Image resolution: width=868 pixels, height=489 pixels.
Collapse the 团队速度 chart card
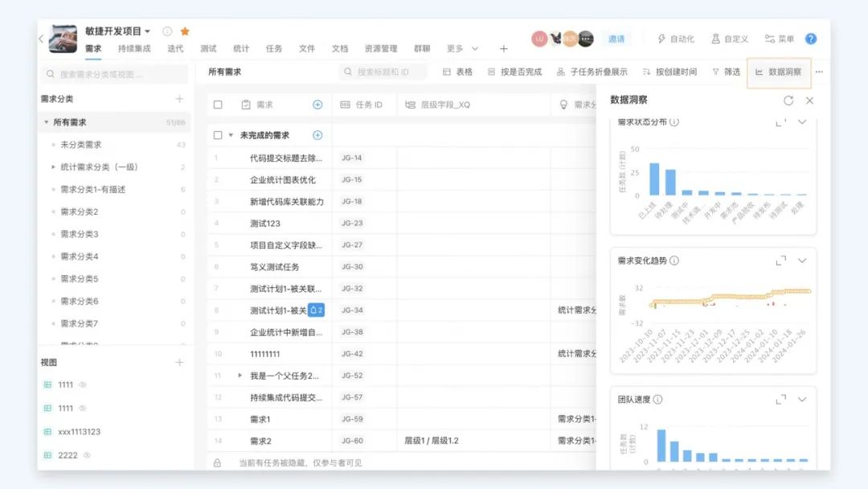point(801,400)
